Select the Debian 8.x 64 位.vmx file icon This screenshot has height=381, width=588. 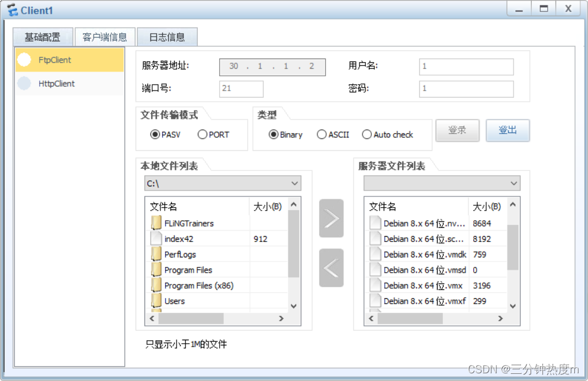pyautogui.click(x=375, y=285)
